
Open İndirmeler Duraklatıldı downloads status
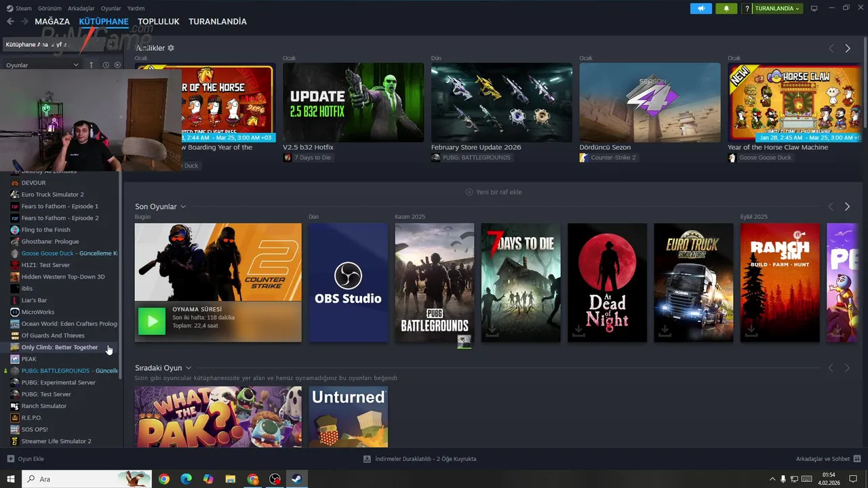[x=420, y=459]
